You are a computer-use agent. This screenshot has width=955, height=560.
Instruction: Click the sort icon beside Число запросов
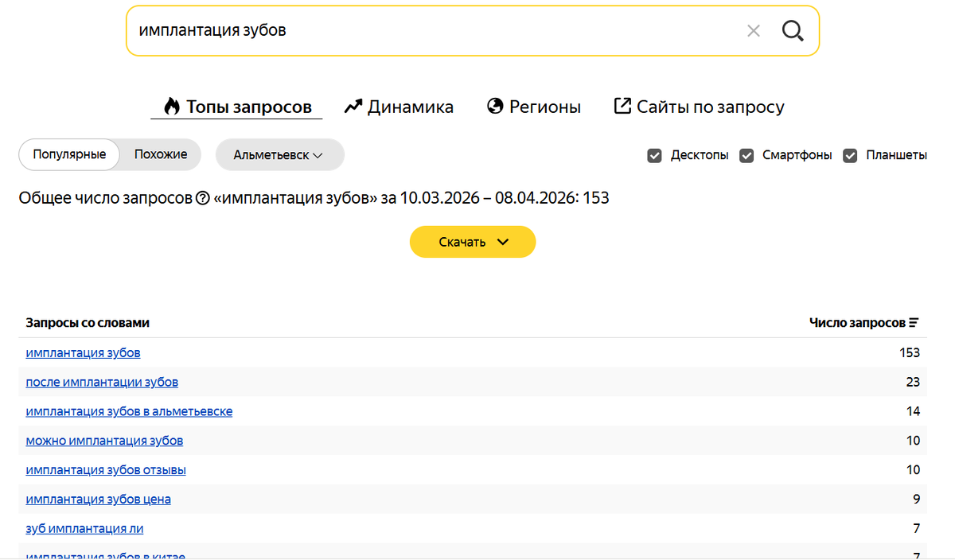click(914, 323)
